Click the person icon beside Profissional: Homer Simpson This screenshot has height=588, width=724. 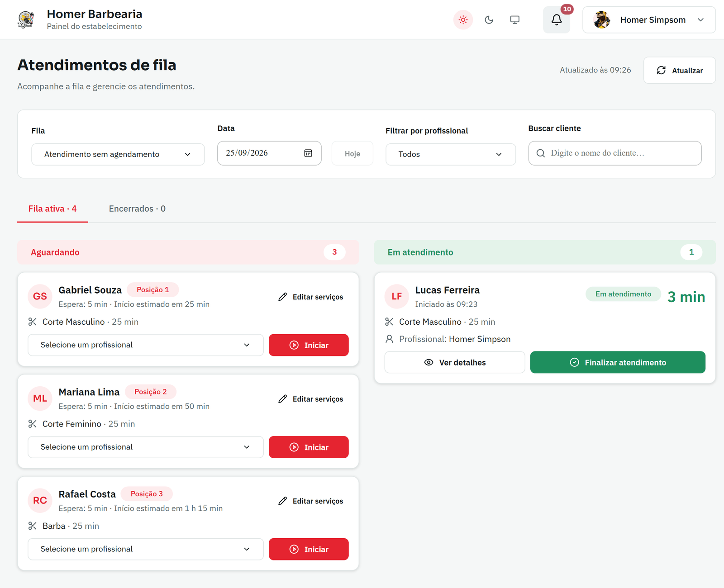[x=389, y=339]
